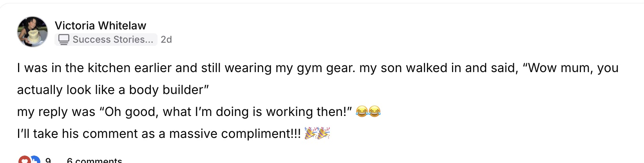The width and height of the screenshot is (644, 163).
Task: Click the line "actually look like a body builder"
Action: 113,90
